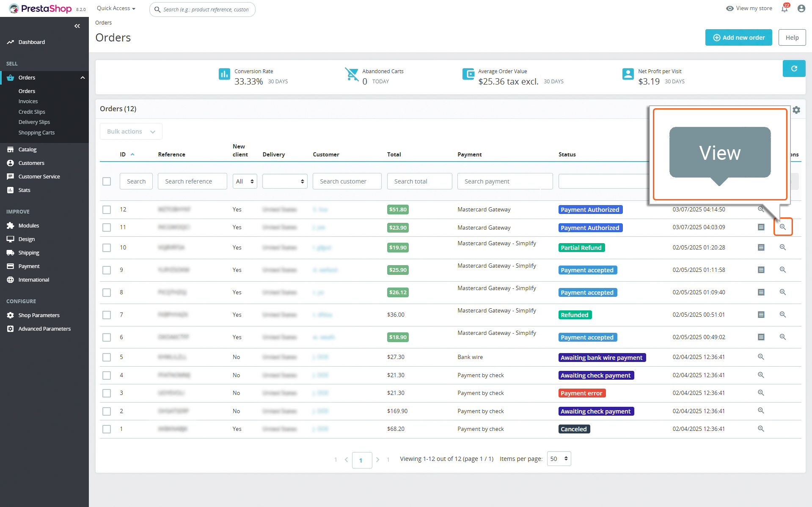Open the user profile avatar icon
The width and height of the screenshot is (812, 507).
pos(801,8)
